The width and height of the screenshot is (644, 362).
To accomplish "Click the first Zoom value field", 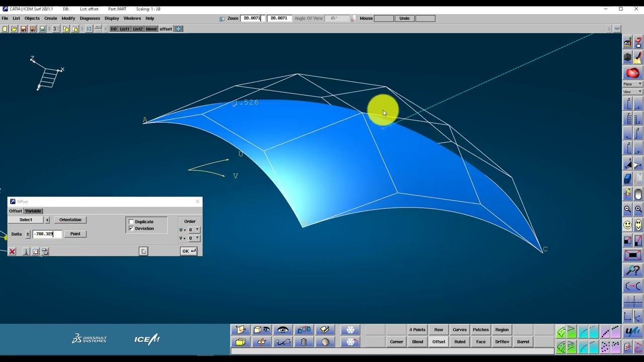I will [x=252, y=19].
